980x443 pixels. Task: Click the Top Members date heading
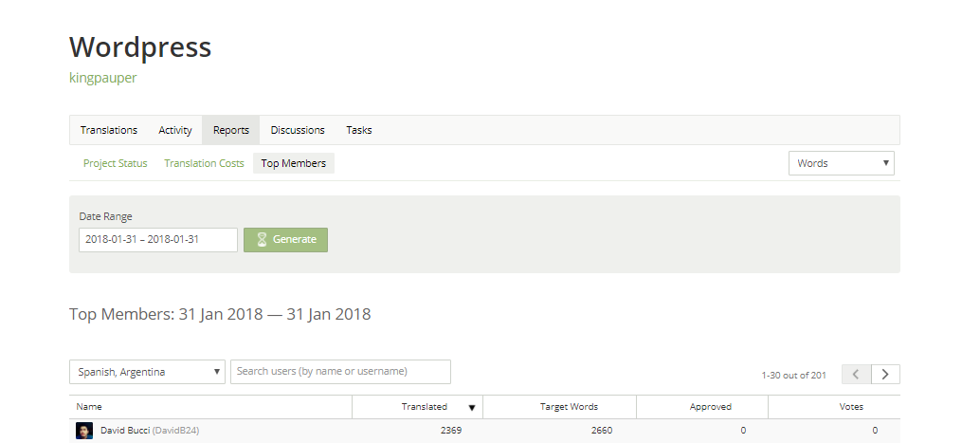(x=220, y=314)
